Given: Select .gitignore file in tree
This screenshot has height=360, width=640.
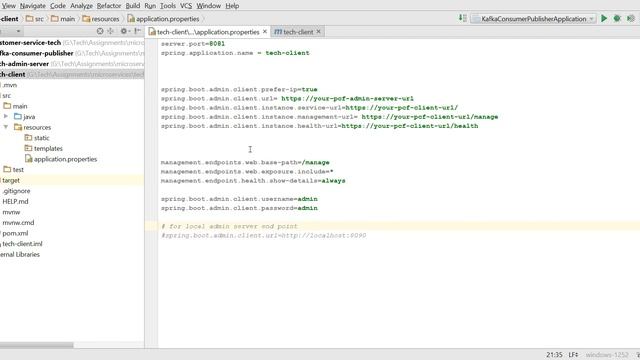Looking at the screenshot, I should coord(16,191).
